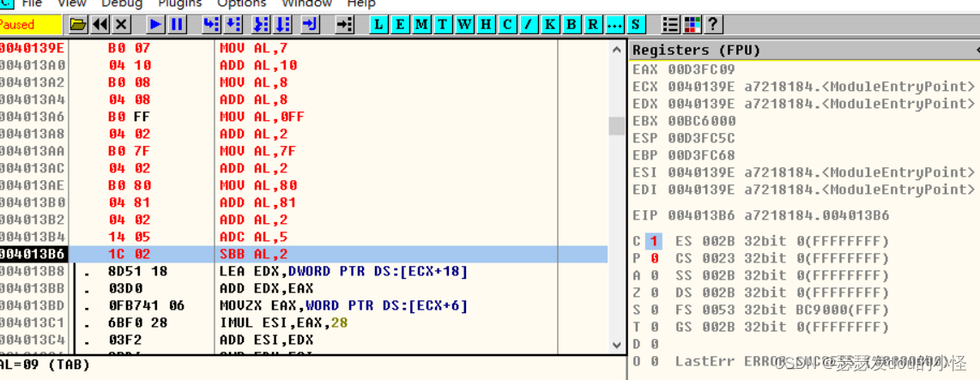Click the carry flag C value 1
The width and height of the screenshot is (980, 380).
tap(653, 241)
